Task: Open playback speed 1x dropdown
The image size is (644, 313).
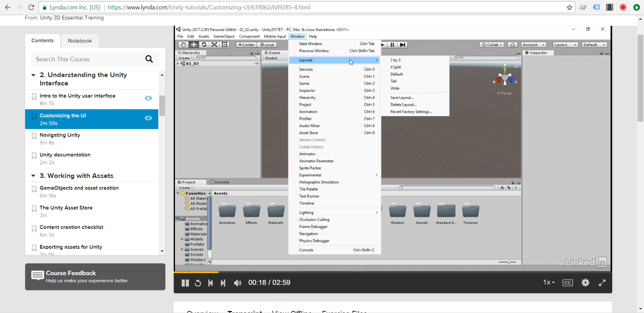Action: [x=549, y=283]
